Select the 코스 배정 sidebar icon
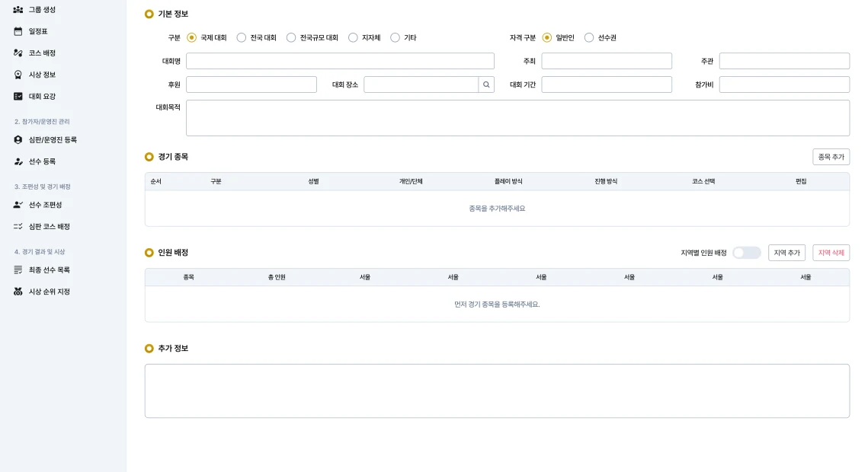Image resolution: width=868 pixels, height=472 pixels. (x=18, y=53)
